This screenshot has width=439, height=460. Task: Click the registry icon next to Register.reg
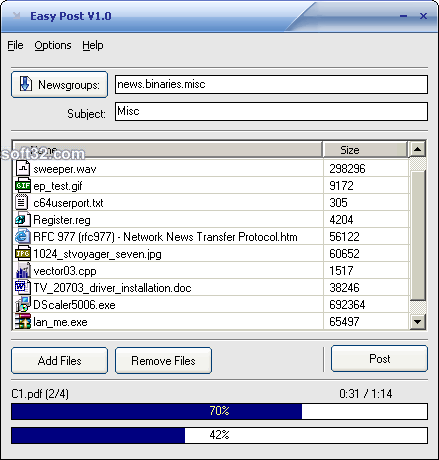23,219
